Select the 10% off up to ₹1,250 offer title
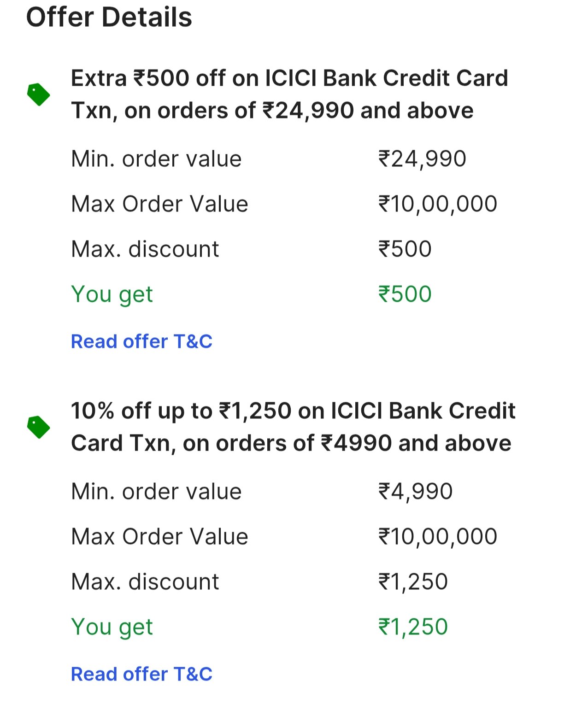The image size is (582, 728). [x=293, y=427]
